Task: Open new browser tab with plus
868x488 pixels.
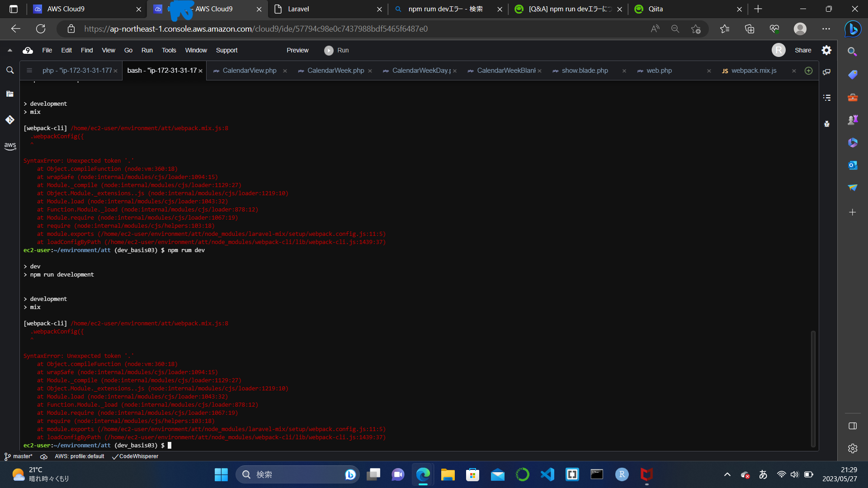Action: point(758,9)
